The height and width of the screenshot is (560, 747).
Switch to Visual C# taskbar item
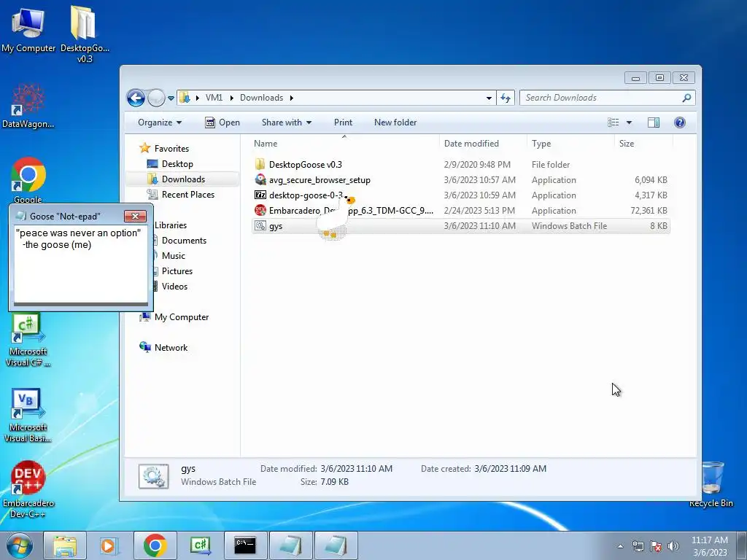200,545
